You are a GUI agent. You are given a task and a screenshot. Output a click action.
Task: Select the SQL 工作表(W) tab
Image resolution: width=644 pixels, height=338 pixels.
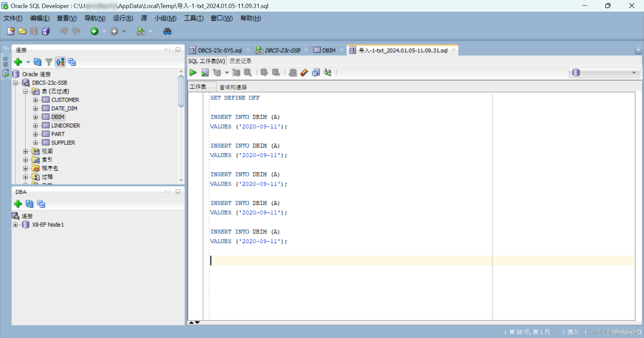tap(207, 61)
